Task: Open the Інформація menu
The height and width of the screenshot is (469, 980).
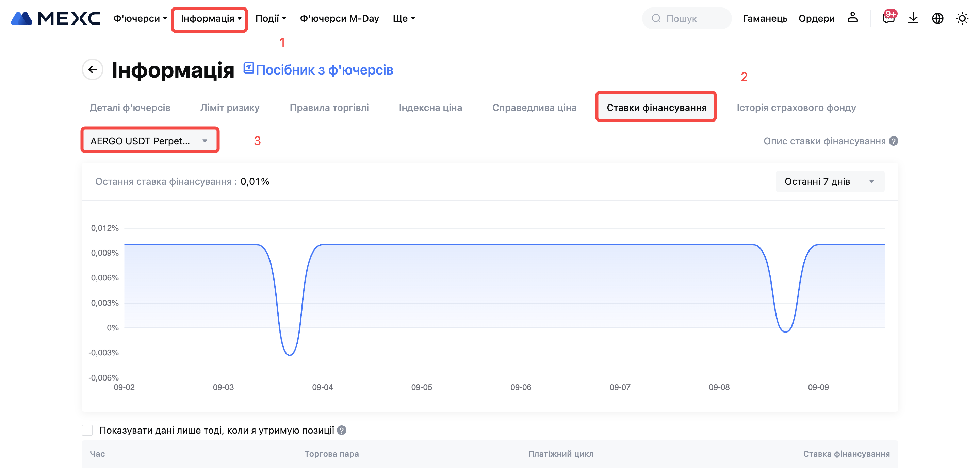Action: click(x=210, y=18)
